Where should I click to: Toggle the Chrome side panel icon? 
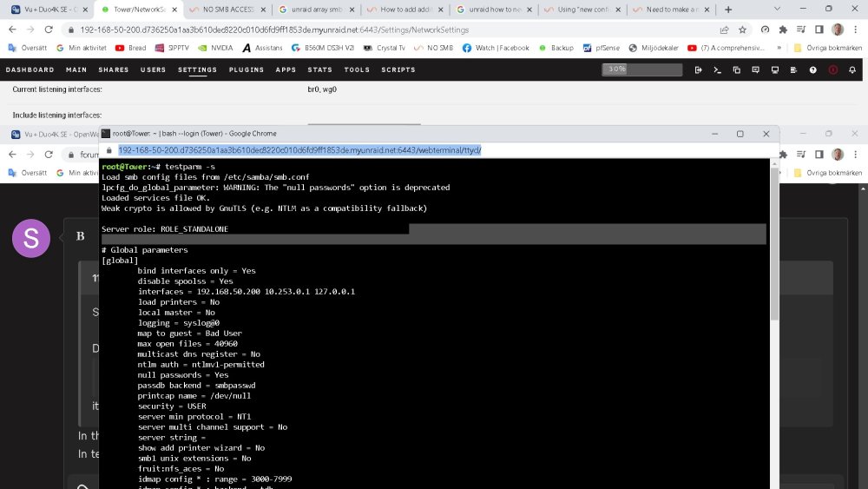tap(819, 30)
